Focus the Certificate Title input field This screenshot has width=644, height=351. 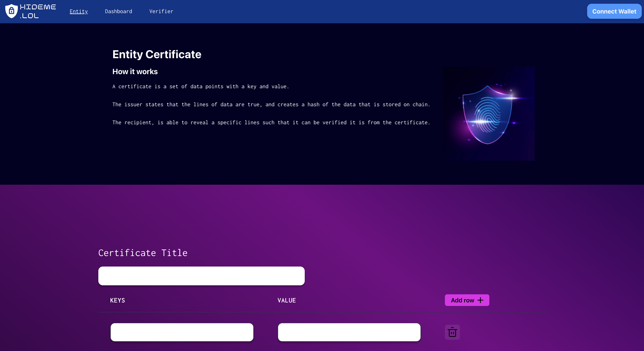[x=201, y=276]
